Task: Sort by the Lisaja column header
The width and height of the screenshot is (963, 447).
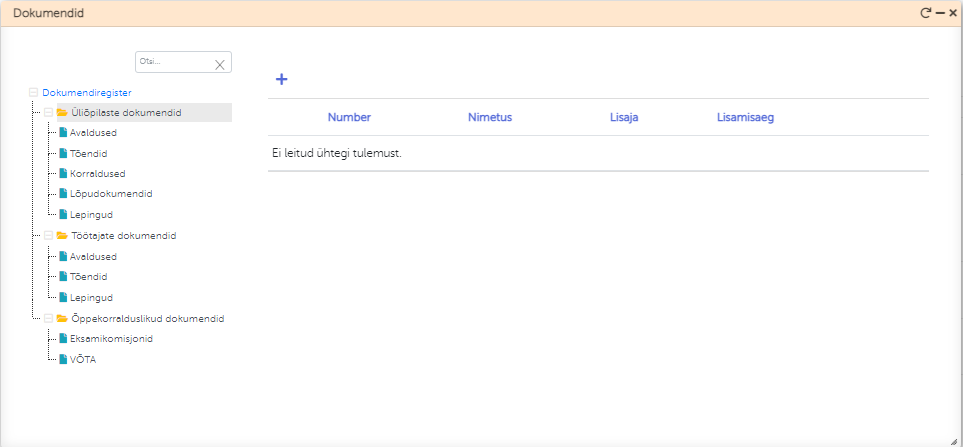Action: coord(623,117)
